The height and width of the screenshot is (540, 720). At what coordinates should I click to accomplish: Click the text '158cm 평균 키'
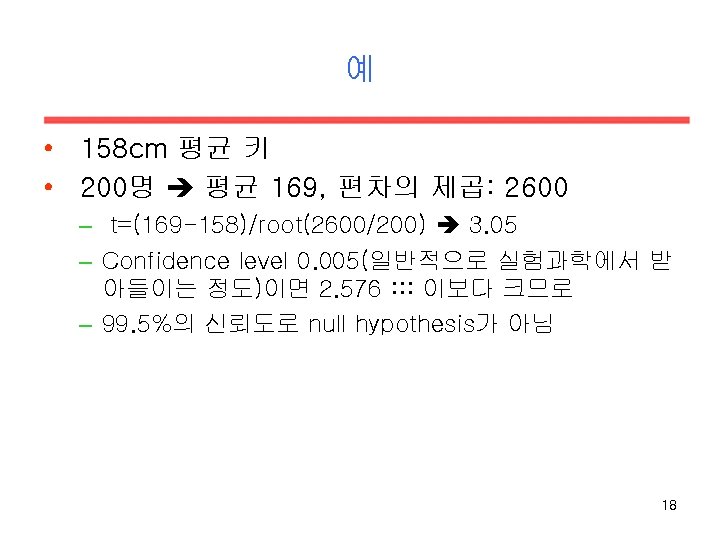tap(175, 148)
